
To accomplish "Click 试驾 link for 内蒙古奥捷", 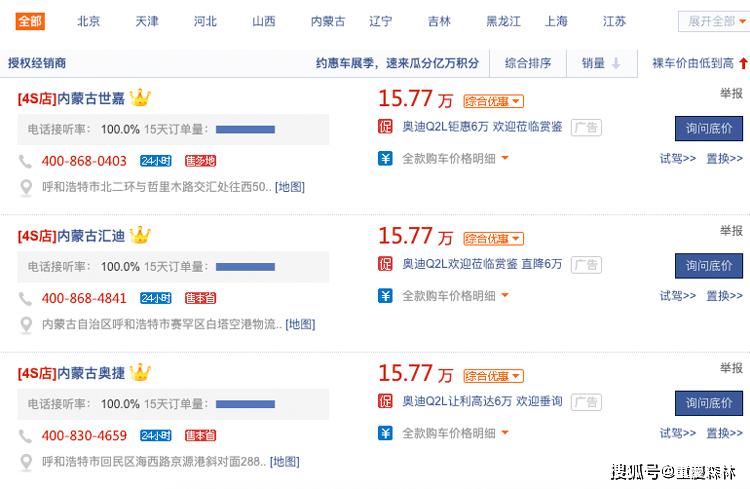I will 677,433.
